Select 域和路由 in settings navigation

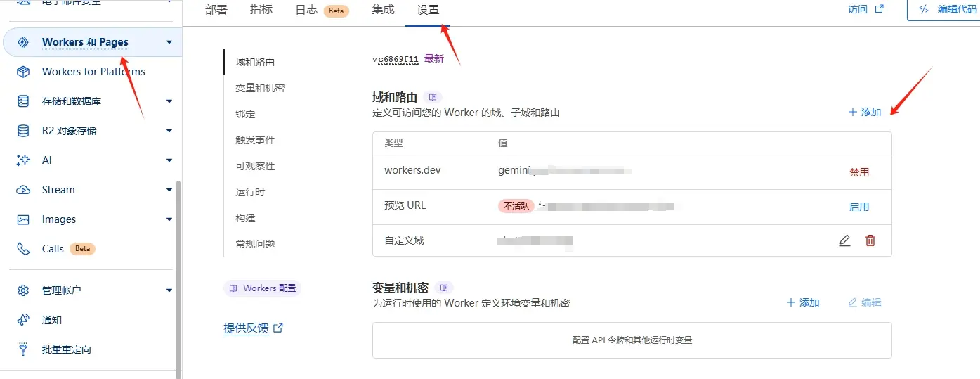pyautogui.click(x=255, y=62)
